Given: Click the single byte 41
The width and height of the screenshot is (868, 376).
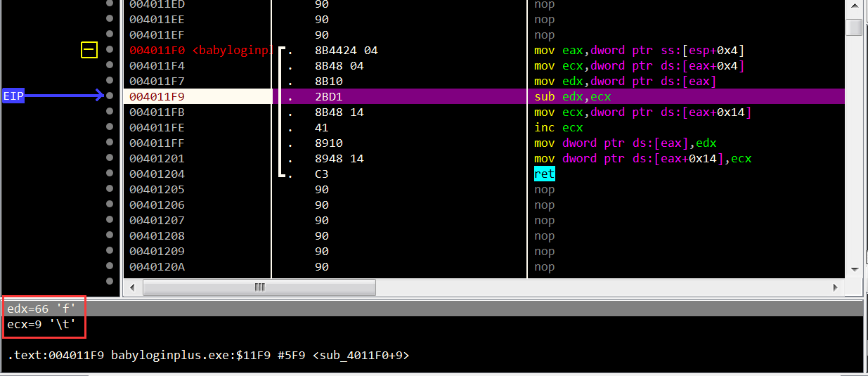Looking at the screenshot, I should pyautogui.click(x=321, y=128).
